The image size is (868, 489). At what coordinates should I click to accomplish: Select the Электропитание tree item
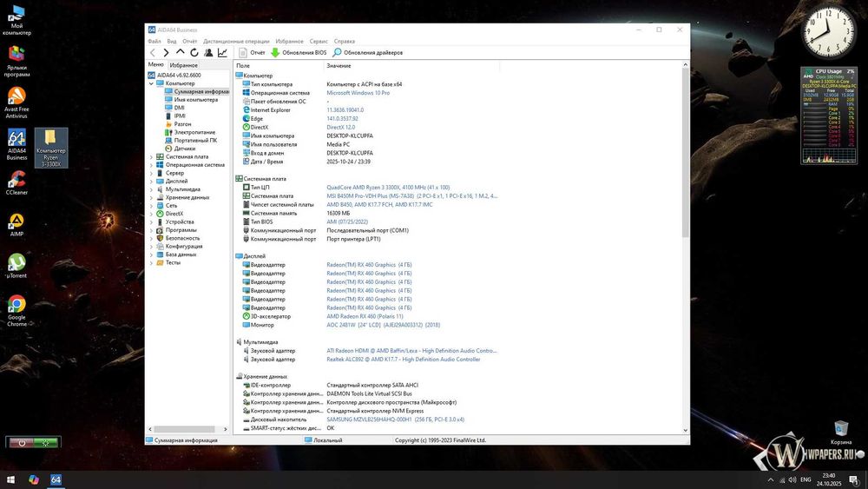click(190, 132)
